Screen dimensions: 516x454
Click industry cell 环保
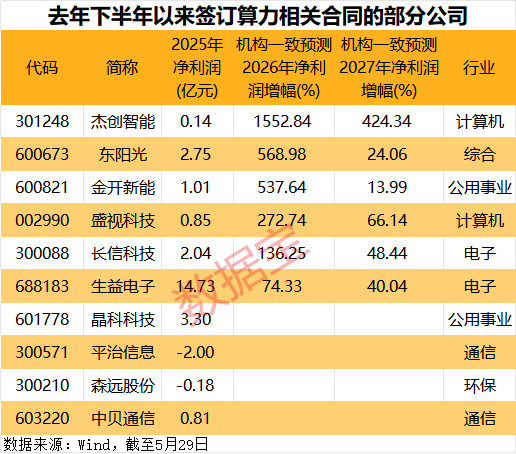tap(479, 385)
